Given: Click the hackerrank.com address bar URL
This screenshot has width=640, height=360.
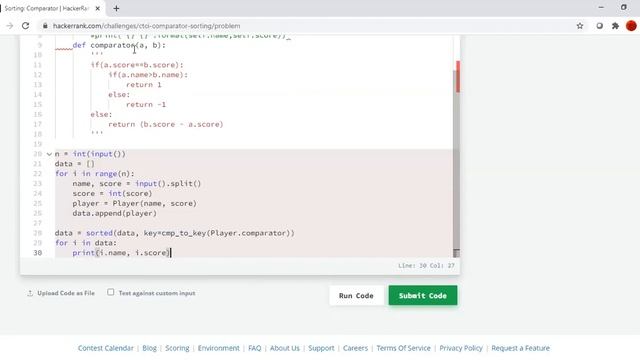Looking at the screenshot, I should click(x=146, y=26).
